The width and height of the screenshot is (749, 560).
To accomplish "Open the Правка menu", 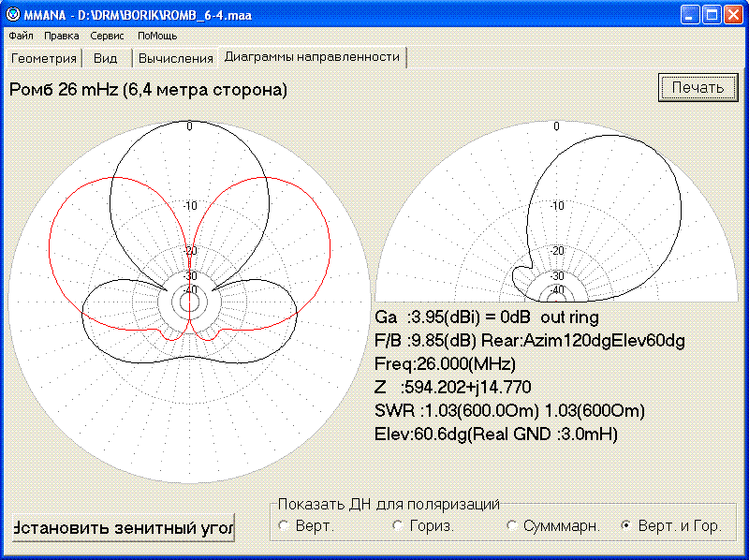I will (x=62, y=36).
